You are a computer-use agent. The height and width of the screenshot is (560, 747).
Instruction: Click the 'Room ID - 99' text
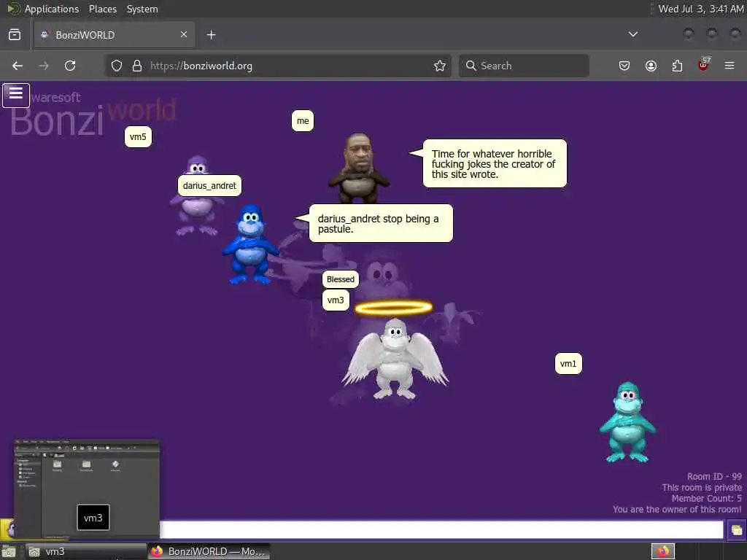click(714, 477)
